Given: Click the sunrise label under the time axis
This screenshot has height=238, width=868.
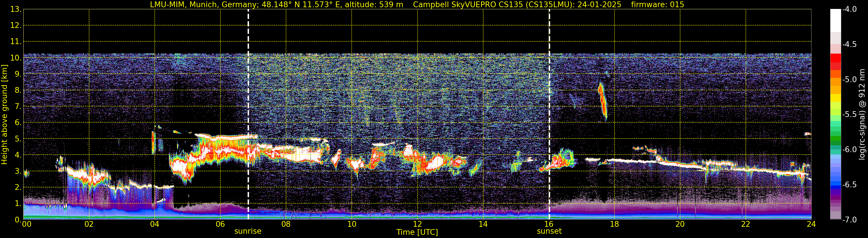Looking at the screenshot, I should [x=248, y=231].
